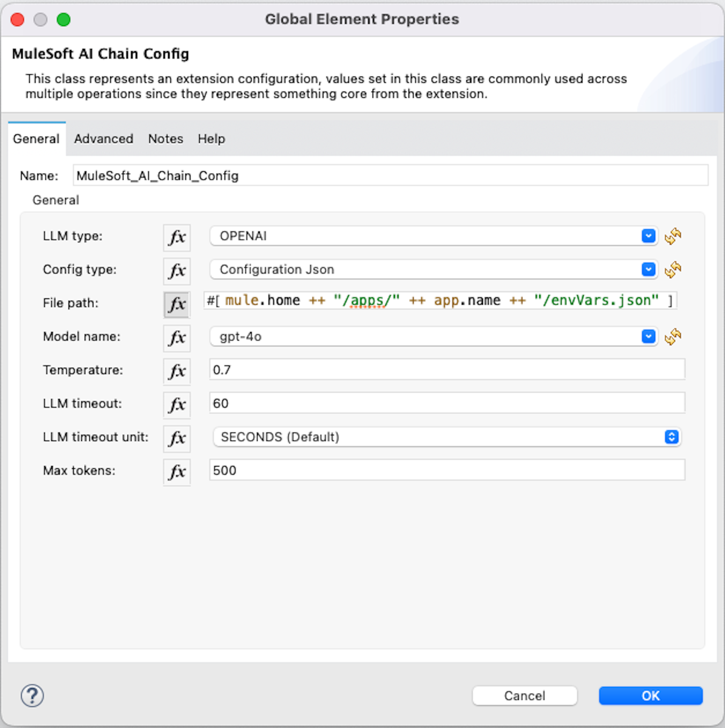Click the 'Max tokens:' label
The image size is (725, 728).
79,471
